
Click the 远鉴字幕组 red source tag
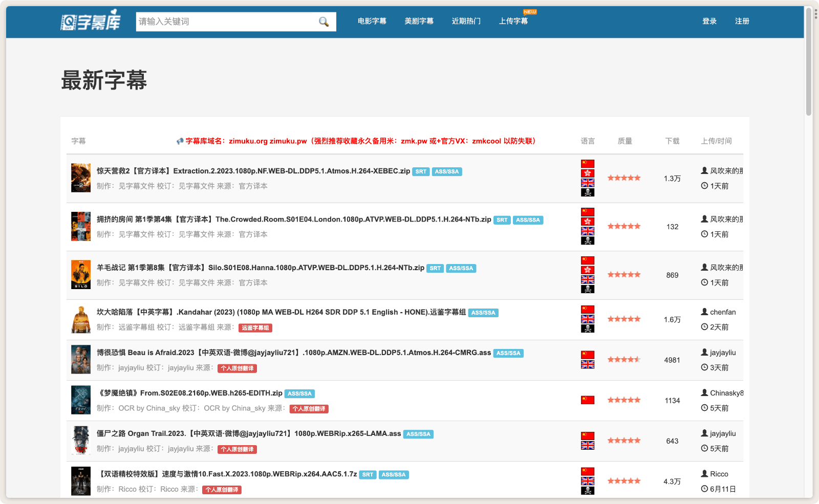pyautogui.click(x=255, y=328)
